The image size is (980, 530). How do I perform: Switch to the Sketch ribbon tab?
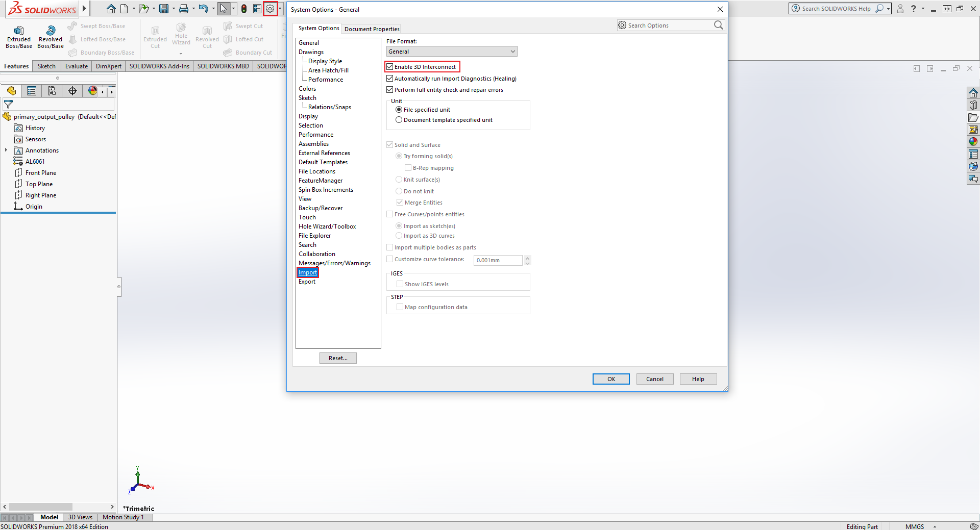coord(46,66)
